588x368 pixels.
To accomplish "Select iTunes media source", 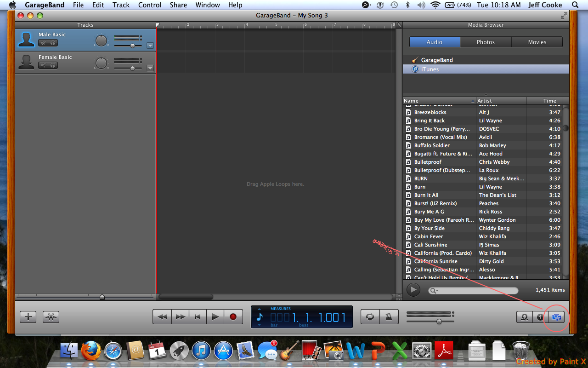I will click(x=486, y=69).
